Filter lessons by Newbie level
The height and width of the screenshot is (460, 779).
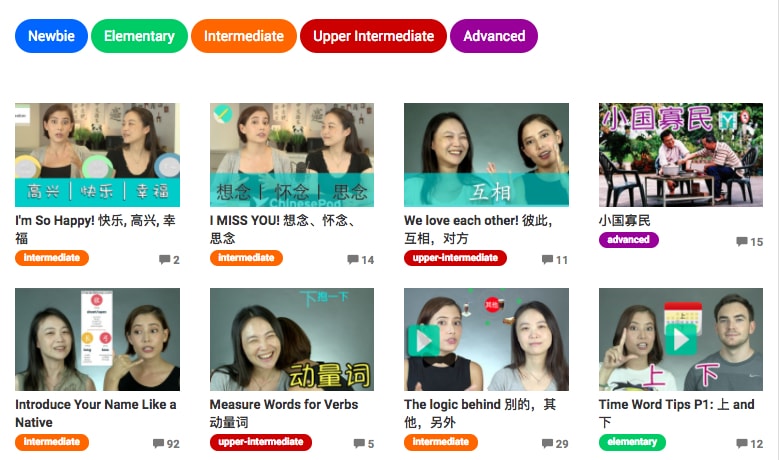[x=51, y=36]
